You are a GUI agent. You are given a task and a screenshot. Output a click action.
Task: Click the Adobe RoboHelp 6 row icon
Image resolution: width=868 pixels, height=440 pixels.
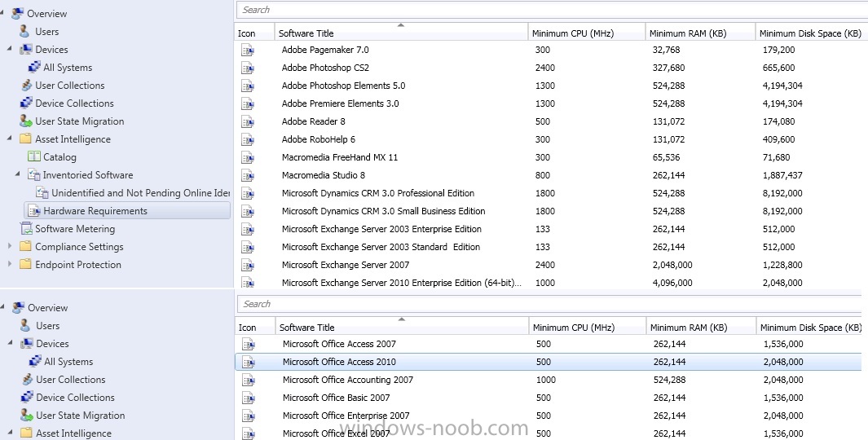(248, 139)
